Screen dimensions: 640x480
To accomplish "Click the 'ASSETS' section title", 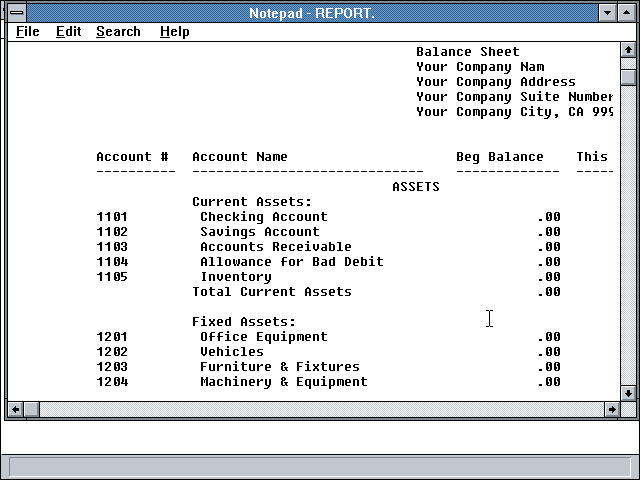I will 416,187.
